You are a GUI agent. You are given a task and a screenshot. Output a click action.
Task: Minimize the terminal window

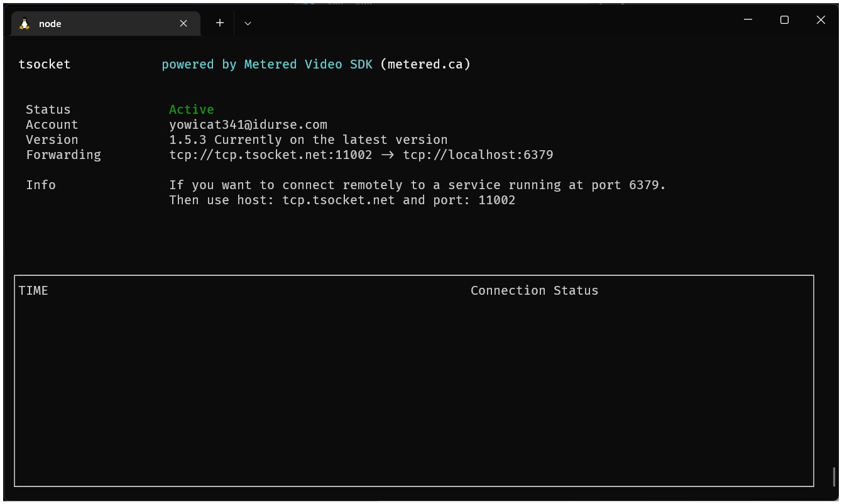pos(748,20)
